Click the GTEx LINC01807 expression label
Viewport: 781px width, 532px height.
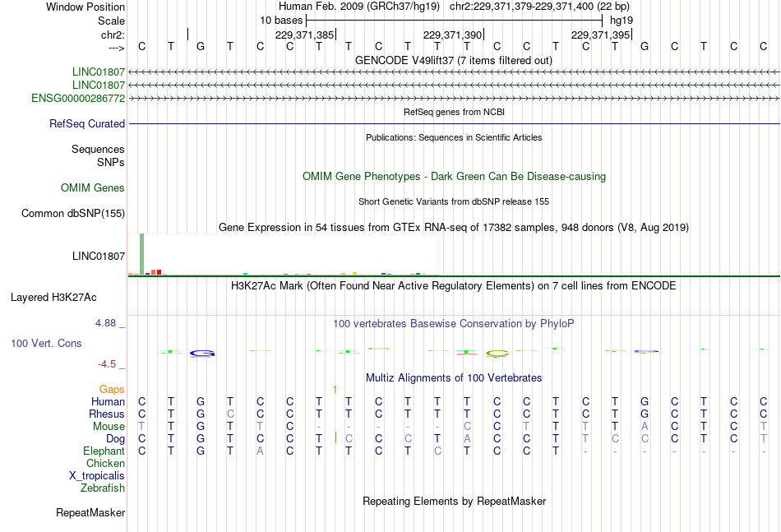[99, 257]
